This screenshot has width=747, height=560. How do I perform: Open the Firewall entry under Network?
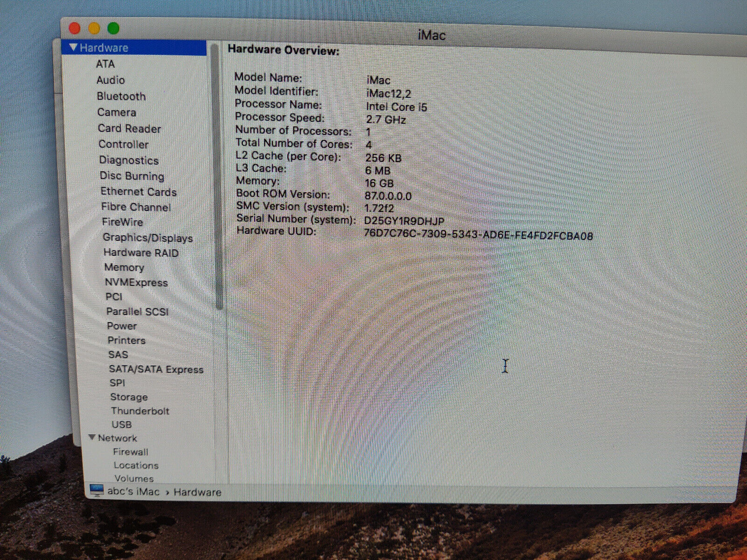131,452
